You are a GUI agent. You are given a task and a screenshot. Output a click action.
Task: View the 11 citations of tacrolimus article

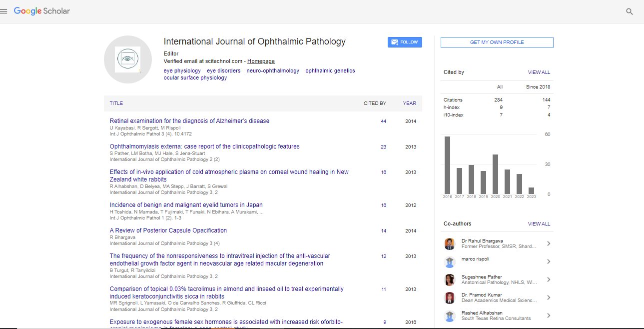[x=383, y=289]
